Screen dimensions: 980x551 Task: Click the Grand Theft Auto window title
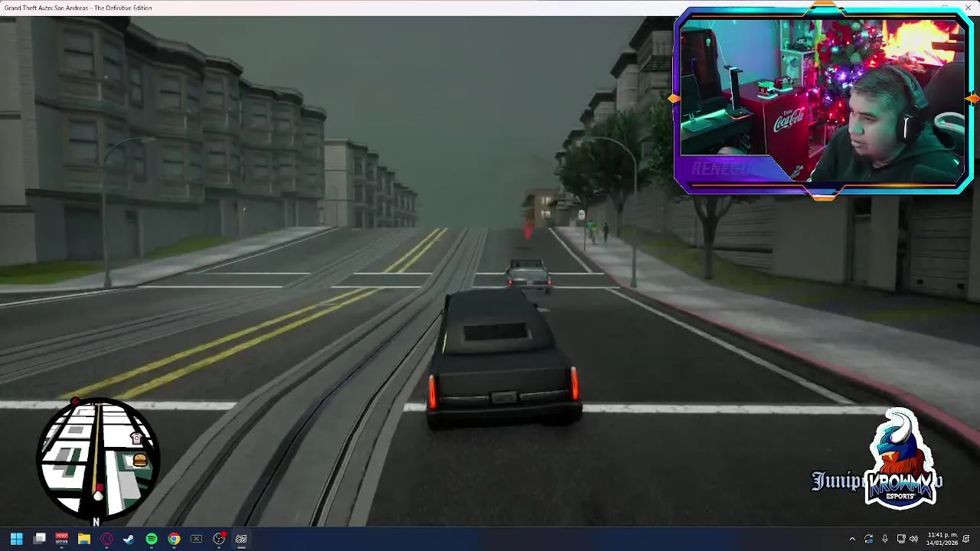click(78, 8)
